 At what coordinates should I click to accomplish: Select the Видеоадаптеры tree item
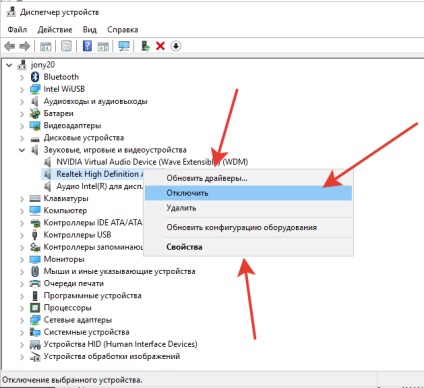point(72,126)
